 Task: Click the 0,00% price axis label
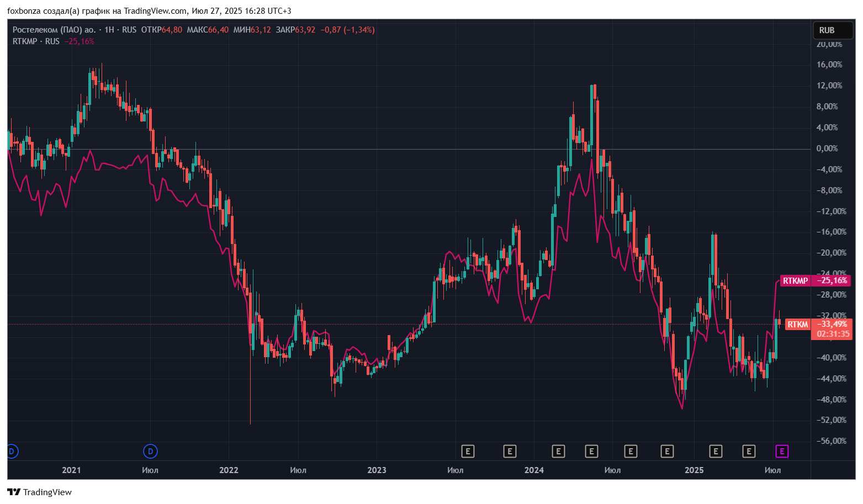[x=827, y=148]
